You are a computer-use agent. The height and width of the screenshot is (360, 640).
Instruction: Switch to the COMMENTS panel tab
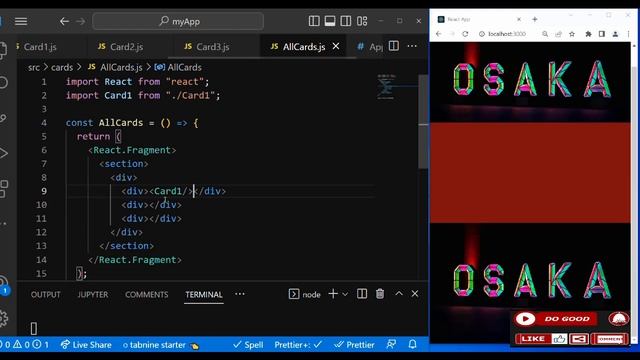(x=147, y=295)
